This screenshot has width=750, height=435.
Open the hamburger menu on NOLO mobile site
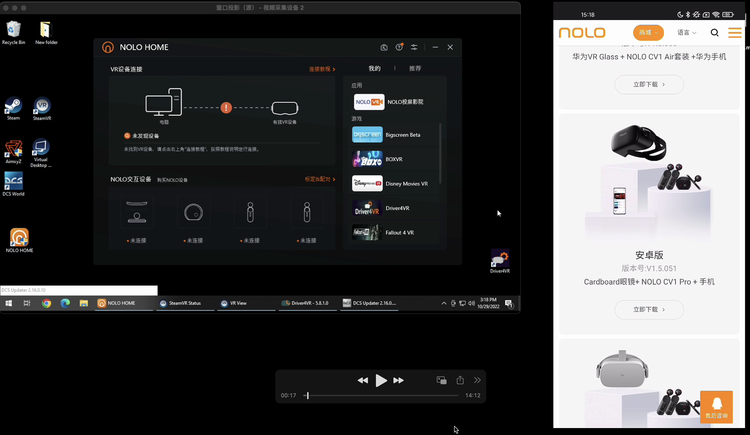pyautogui.click(x=735, y=33)
